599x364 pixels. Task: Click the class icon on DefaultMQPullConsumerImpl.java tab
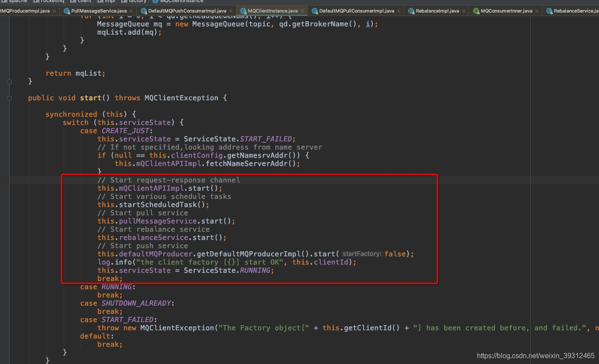pos(315,11)
